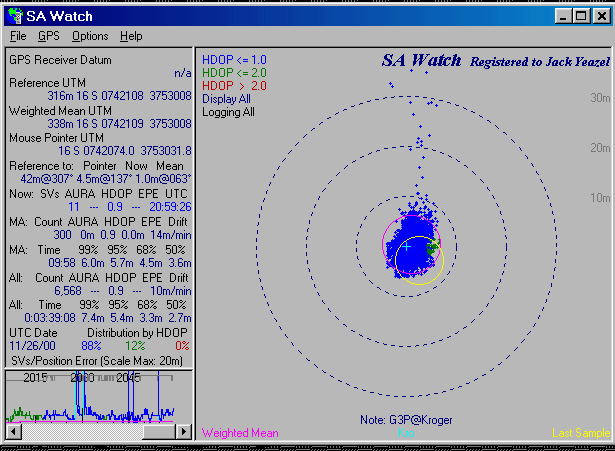This screenshot has width=615, height=451.
Task: Click the red HDOP > 2.0 legend entry
Action: coord(234,86)
